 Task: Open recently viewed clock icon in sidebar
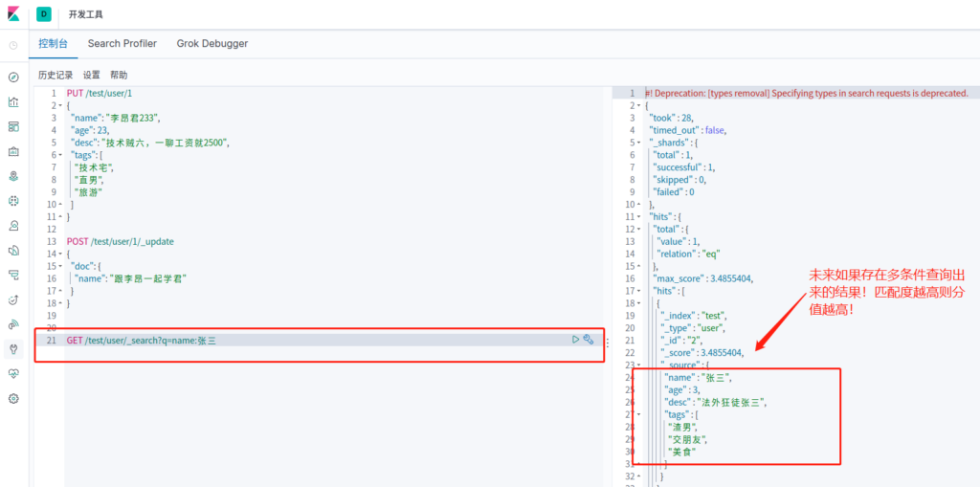(x=13, y=45)
